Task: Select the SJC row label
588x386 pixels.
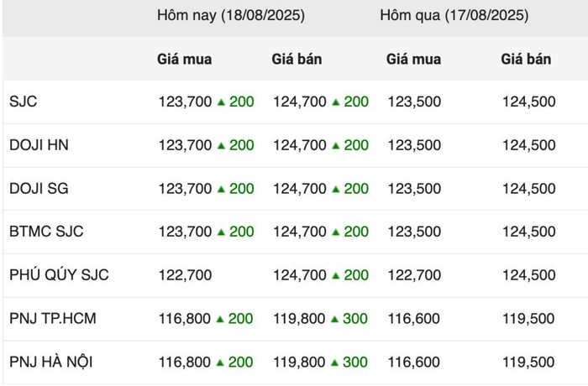Action: point(24,102)
